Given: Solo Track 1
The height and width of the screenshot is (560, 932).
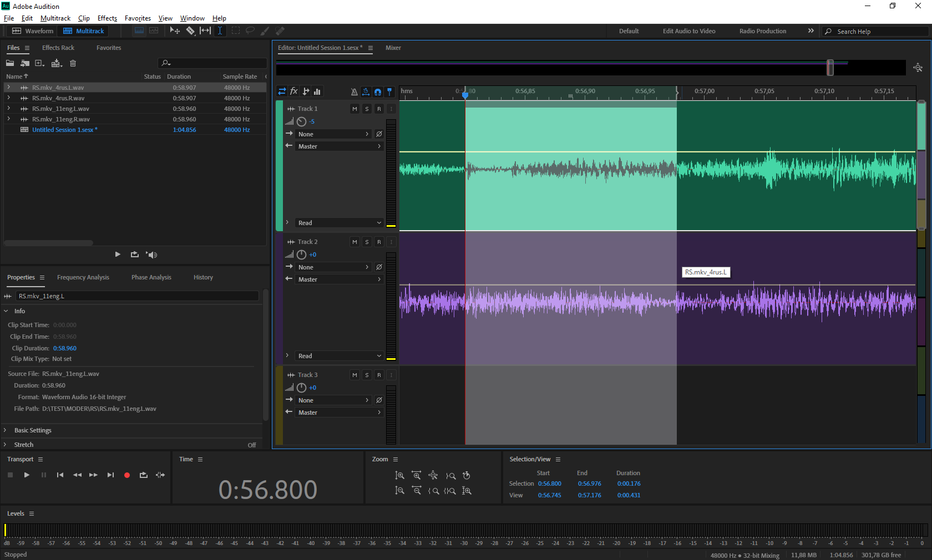Looking at the screenshot, I should point(367,109).
